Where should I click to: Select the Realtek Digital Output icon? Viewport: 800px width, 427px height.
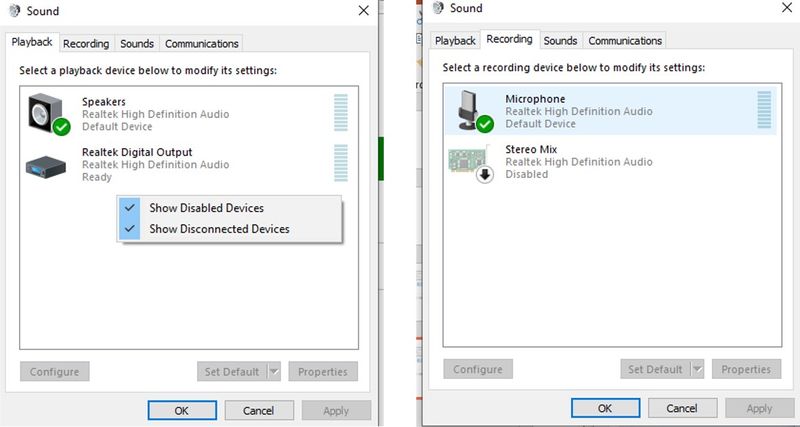(x=46, y=165)
